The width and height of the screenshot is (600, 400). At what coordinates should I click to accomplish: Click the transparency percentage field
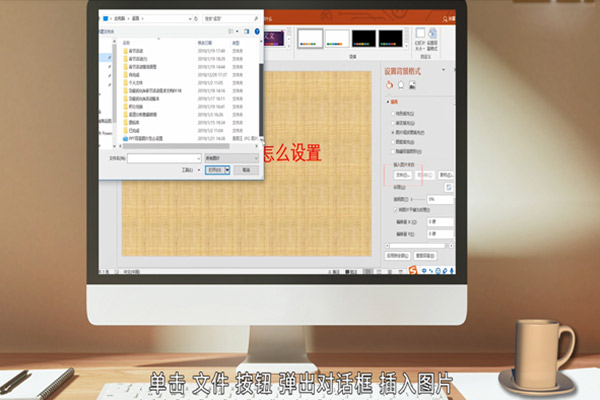click(x=440, y=199)
